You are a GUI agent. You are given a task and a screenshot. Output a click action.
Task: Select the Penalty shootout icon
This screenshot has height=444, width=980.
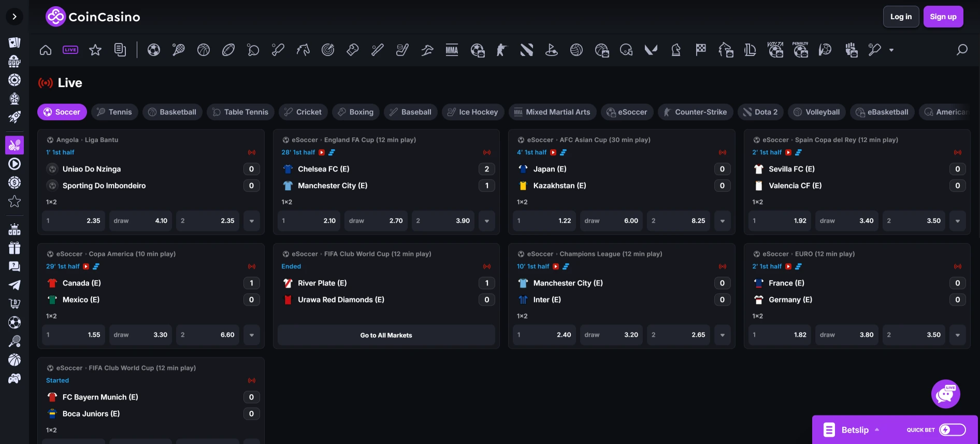click(800, 50)
